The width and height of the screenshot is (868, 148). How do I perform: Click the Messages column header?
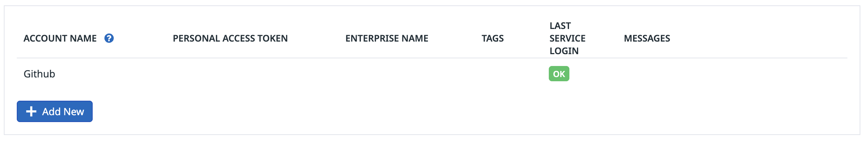[x=647, y=38]
